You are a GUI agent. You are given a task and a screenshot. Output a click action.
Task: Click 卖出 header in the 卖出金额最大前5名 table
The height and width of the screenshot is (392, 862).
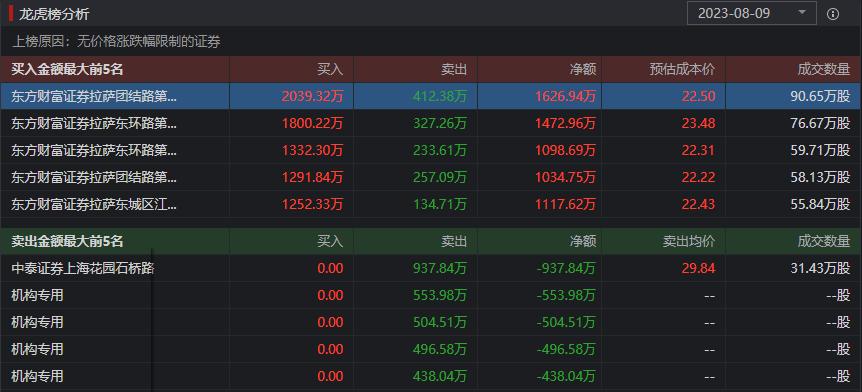click(x=454, y=241)
